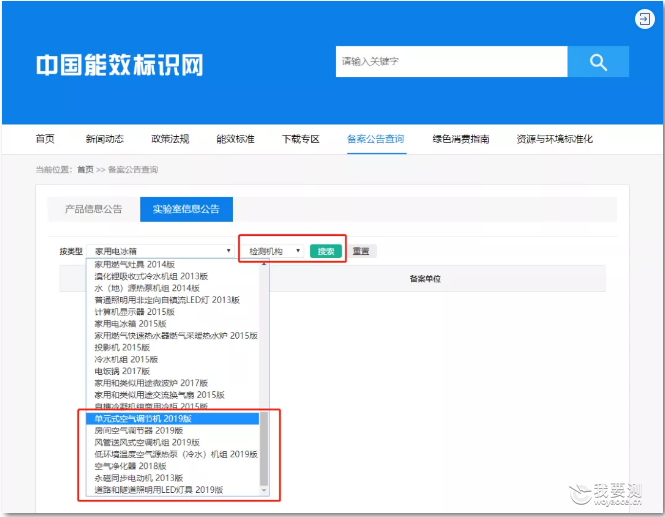Viewport: 665px width, 517px height.
Task: Select 计算机显示器 2015版 option
Action: pyautogui.click(x=173, y=312)
